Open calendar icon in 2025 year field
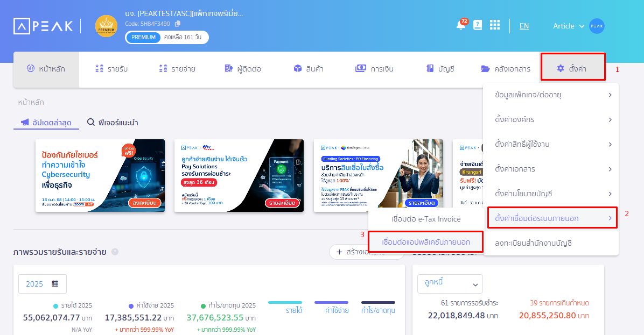Viewport: 644px width, 335px height. tap(55, 284)
